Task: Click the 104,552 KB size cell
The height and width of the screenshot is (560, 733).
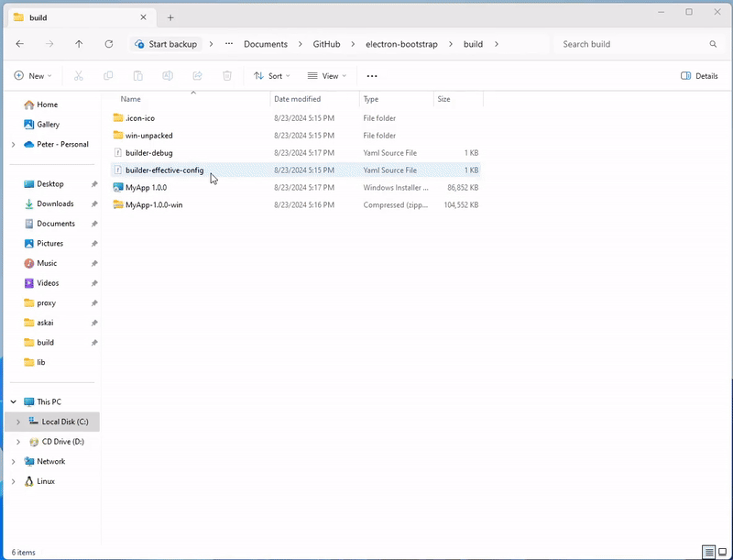Action: click(x=461, y=204)
